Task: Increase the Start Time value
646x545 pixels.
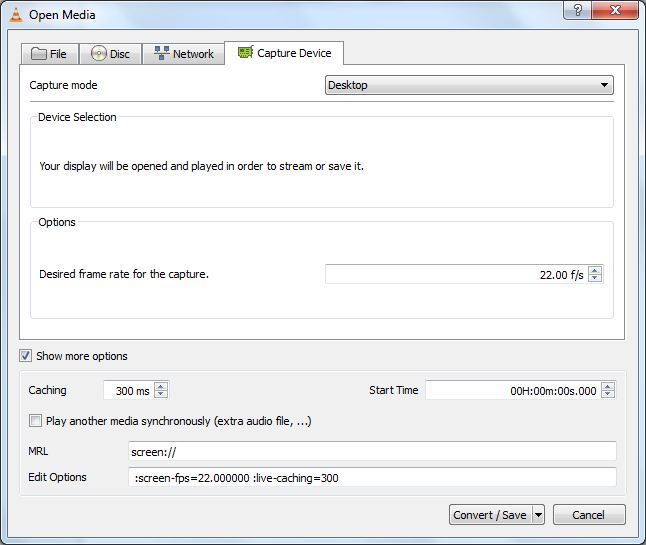Action: [x=608, y=386]
